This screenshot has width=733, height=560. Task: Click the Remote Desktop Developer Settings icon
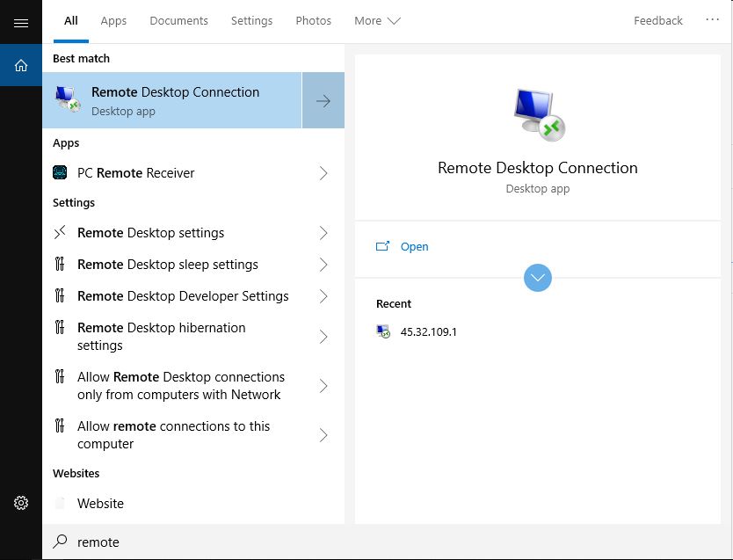coord(60,296)
